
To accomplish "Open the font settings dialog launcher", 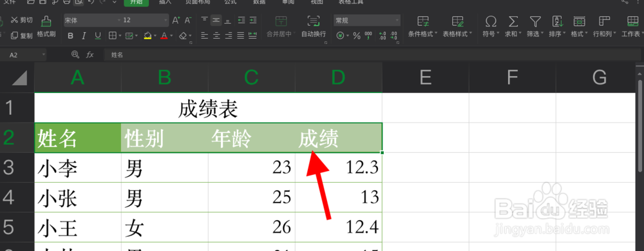I will (x=191, y=43).
